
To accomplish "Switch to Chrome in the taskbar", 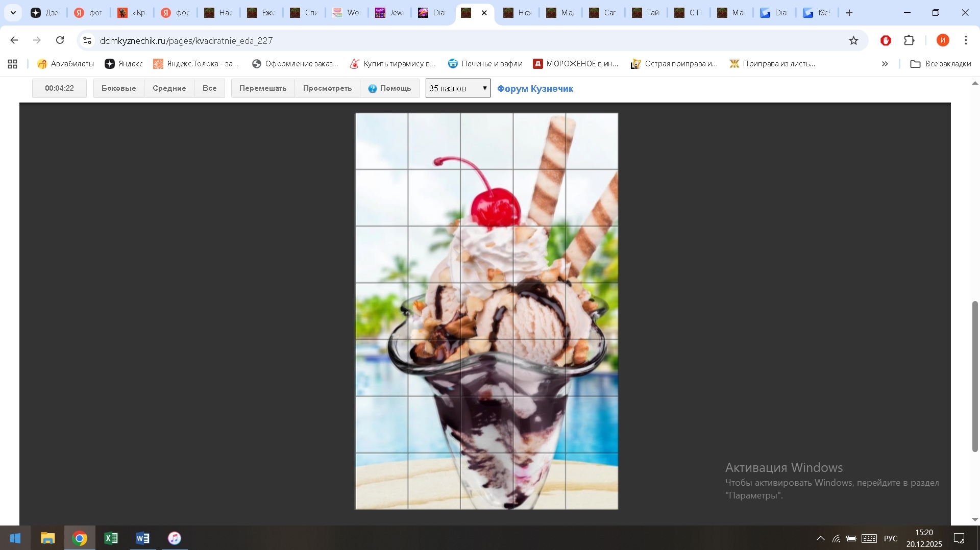I will [80, 538].
